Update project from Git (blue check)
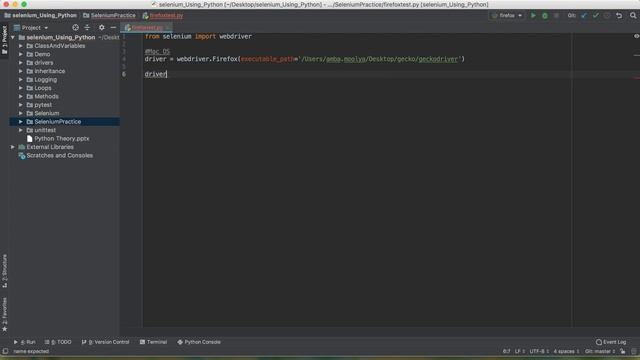The width and height of the screenshot is (640, 360). tap(584, 16)
